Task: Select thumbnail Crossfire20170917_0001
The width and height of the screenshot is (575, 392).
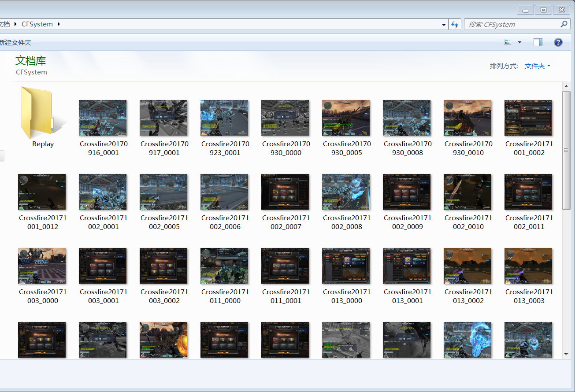Action: tap(163, 118)
